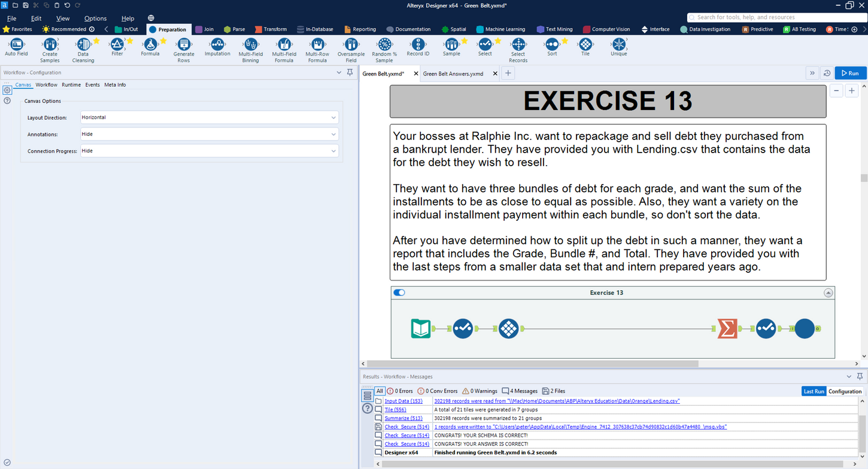This screenshot has width=868, height=469.
Task: Choose the Multi-Field Binning tool
Action: pos(251,50)
